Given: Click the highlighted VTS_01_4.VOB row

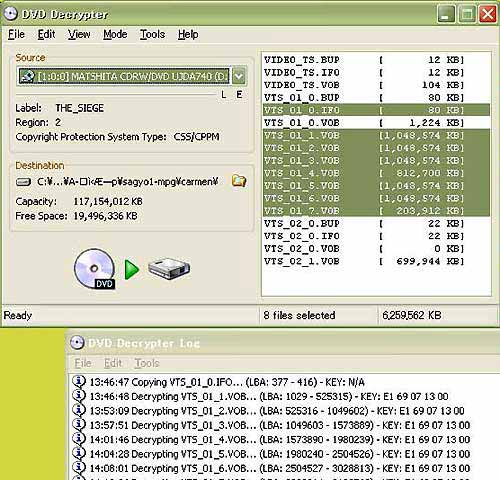Looking at the screenshot, I should (376, 173).
